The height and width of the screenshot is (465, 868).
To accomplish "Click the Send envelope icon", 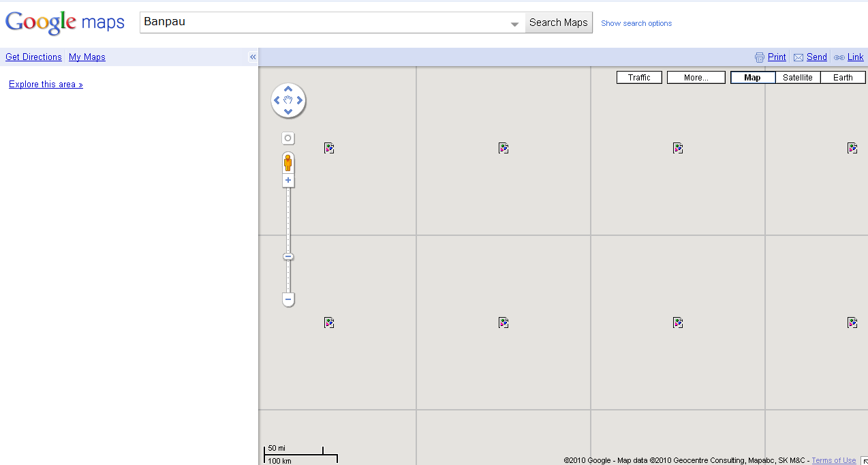I will 799,57.
